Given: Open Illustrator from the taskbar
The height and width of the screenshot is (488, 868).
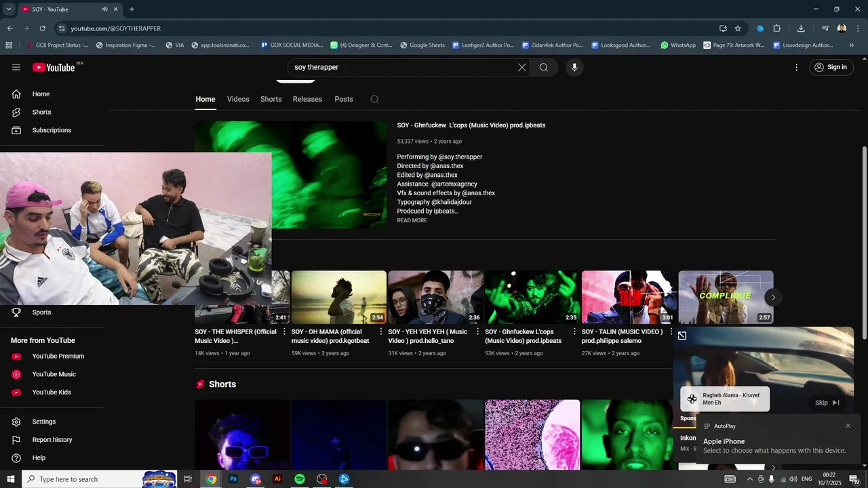Looking at the screenshot, I should tap(277, 479).
